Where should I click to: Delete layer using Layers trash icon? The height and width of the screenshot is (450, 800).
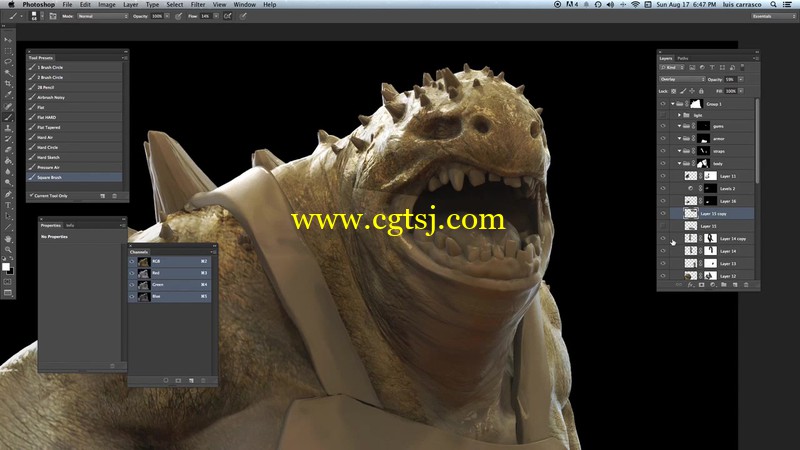(x=746, y=285)
